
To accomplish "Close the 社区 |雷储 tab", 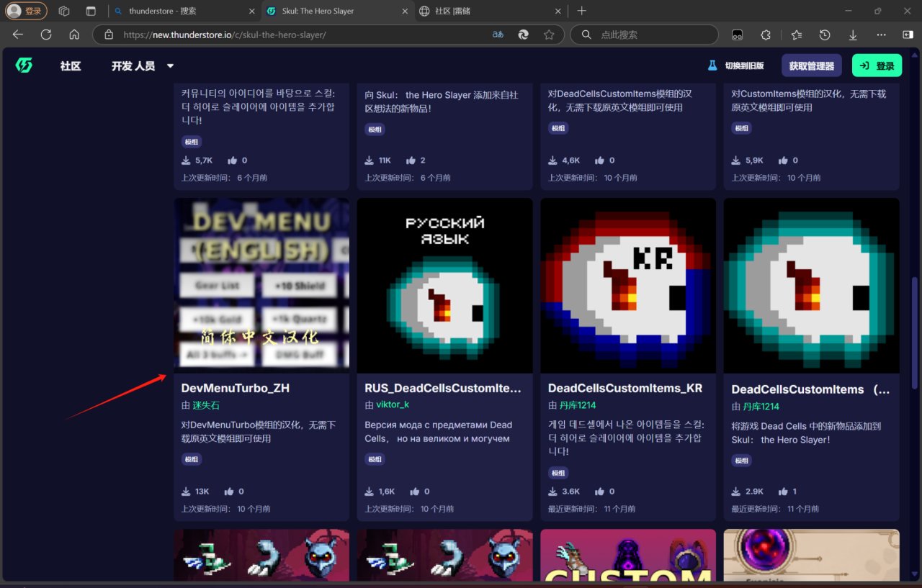I will (x=557, y=11).
